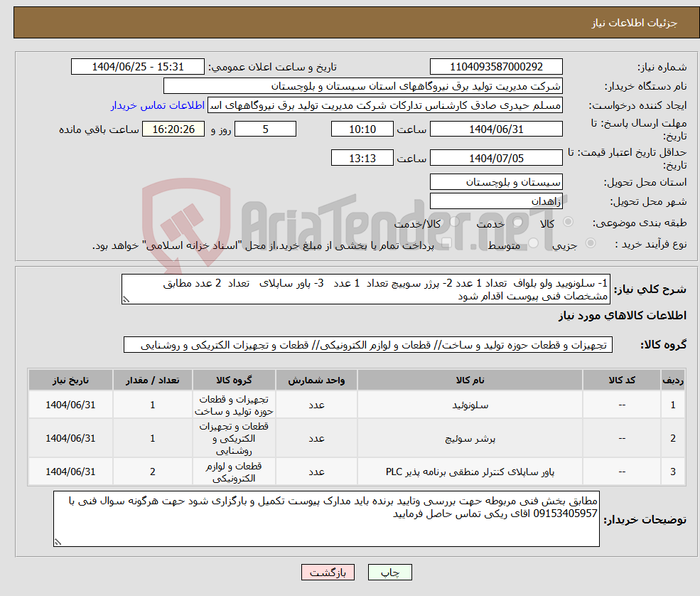The width and height of the screenshot is (700, 596).
Task: Click the کد کالا cell of the PLC row
Action: [623, 471]
